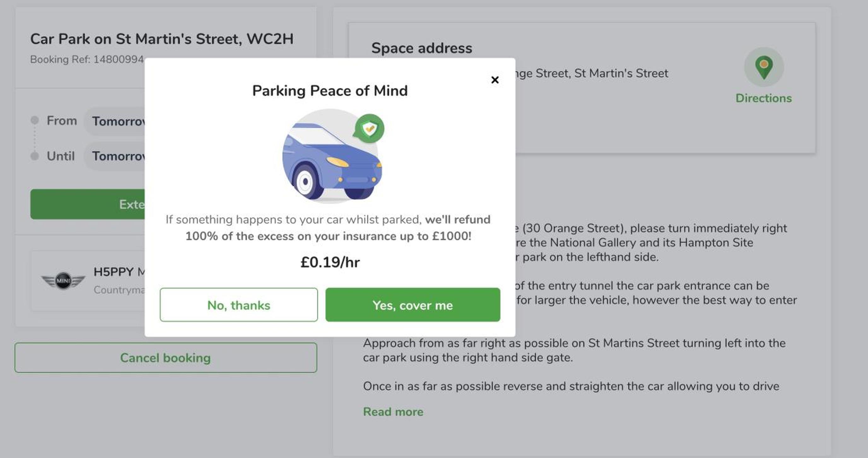Click the Cancel booking button
The height and width of the screenshot is (458, 868).
(166, 358)
